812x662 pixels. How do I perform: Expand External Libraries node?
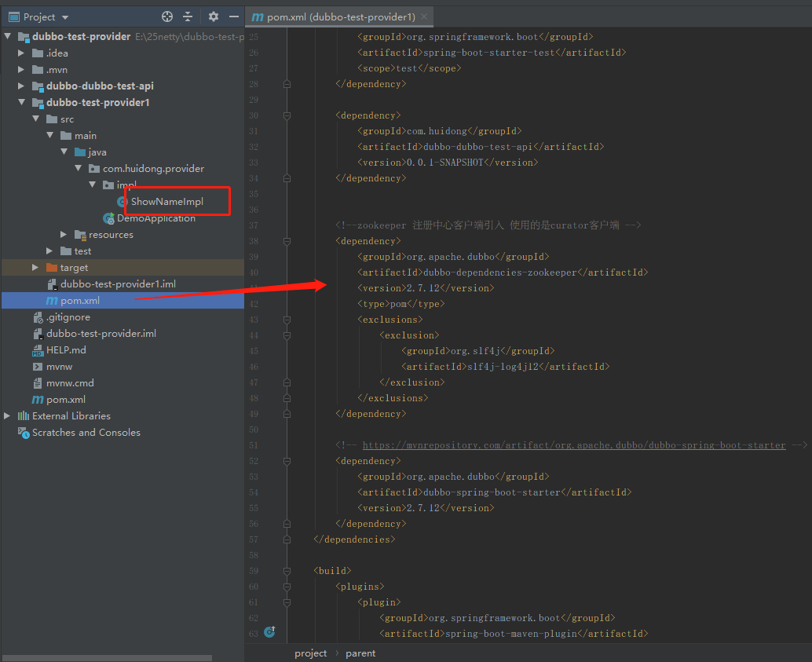[7, 416]
